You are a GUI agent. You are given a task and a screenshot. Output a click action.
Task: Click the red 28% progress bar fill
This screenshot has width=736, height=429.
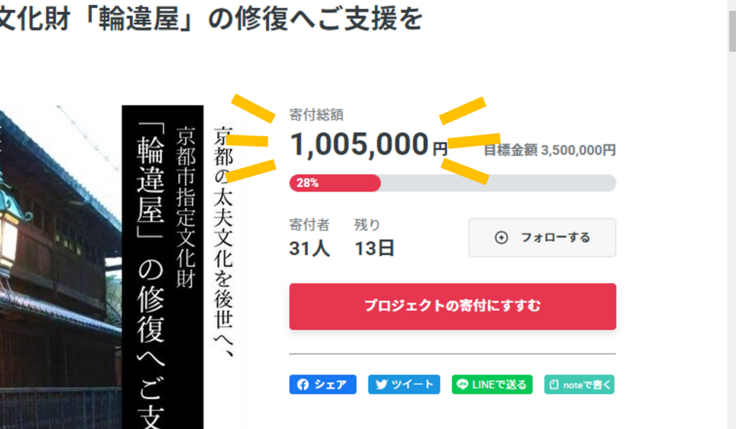pos(335,183)
